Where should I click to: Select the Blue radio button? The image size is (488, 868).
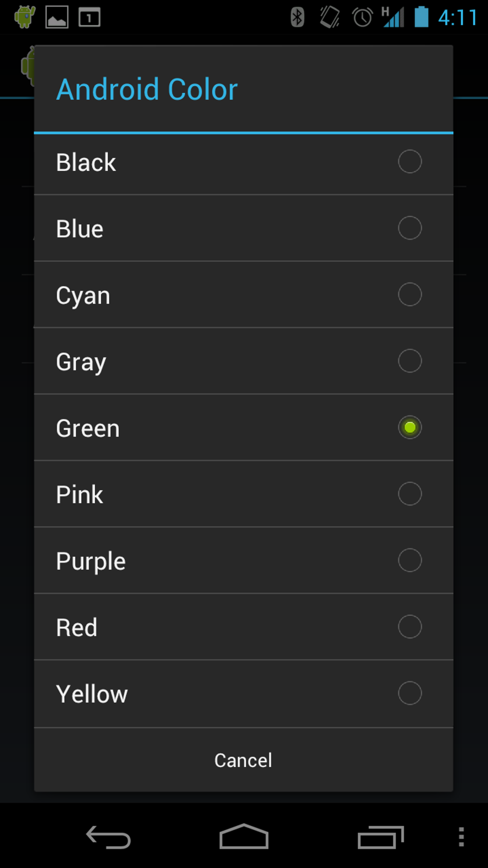tap(410, 228)
